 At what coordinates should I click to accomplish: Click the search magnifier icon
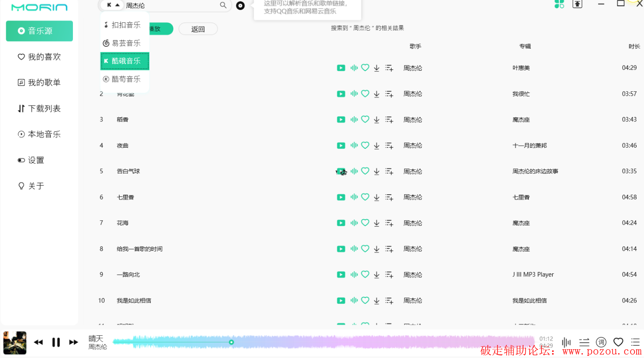223,5
